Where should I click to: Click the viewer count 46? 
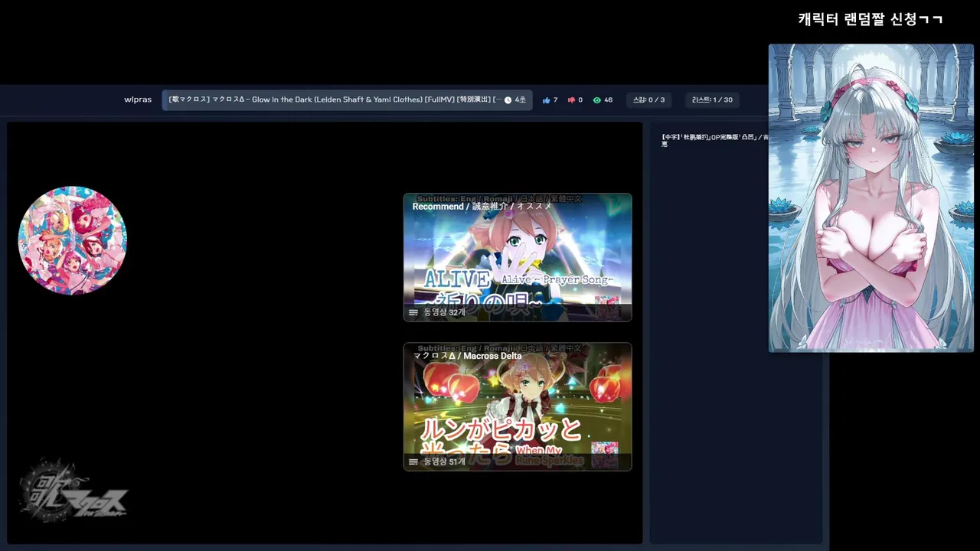pos(608,100)
